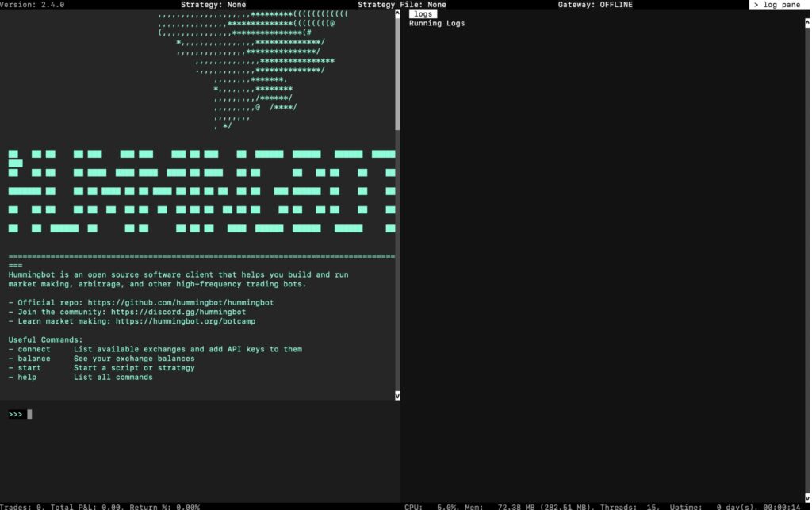Click the 'Hummingbot is an open source' line
Viewport: 812px width, 510px height.
[178, 274]
